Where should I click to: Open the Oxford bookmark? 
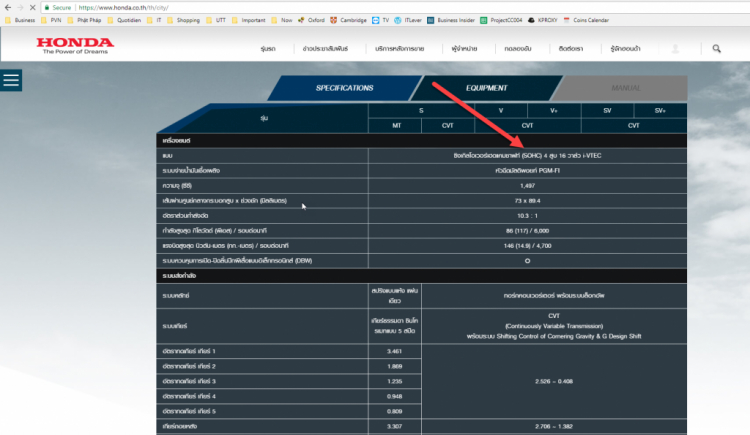tap(311, 20)
